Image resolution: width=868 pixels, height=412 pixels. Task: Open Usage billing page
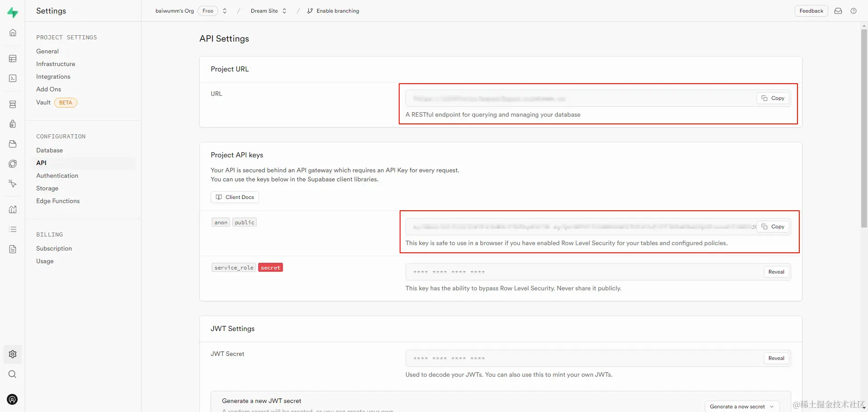click(45, 261)
